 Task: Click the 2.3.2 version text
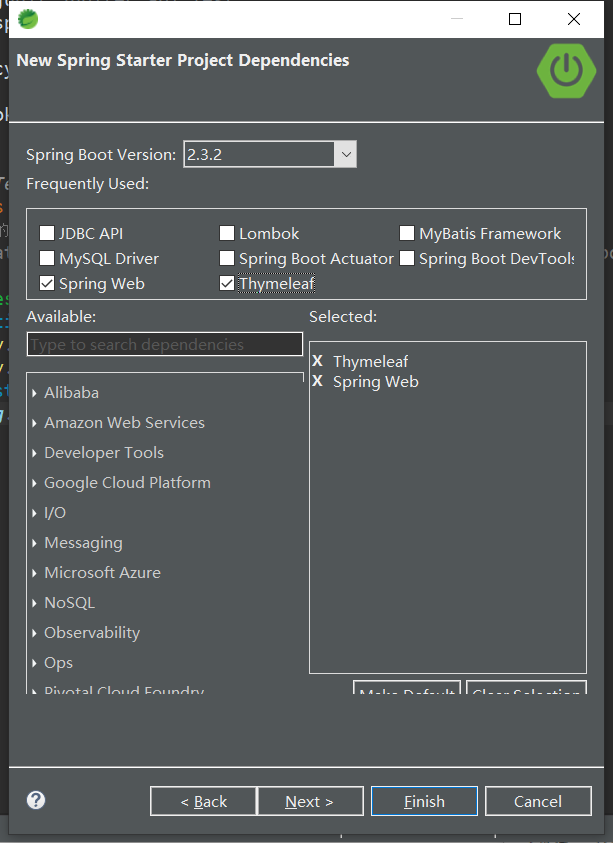pos(204,155)
